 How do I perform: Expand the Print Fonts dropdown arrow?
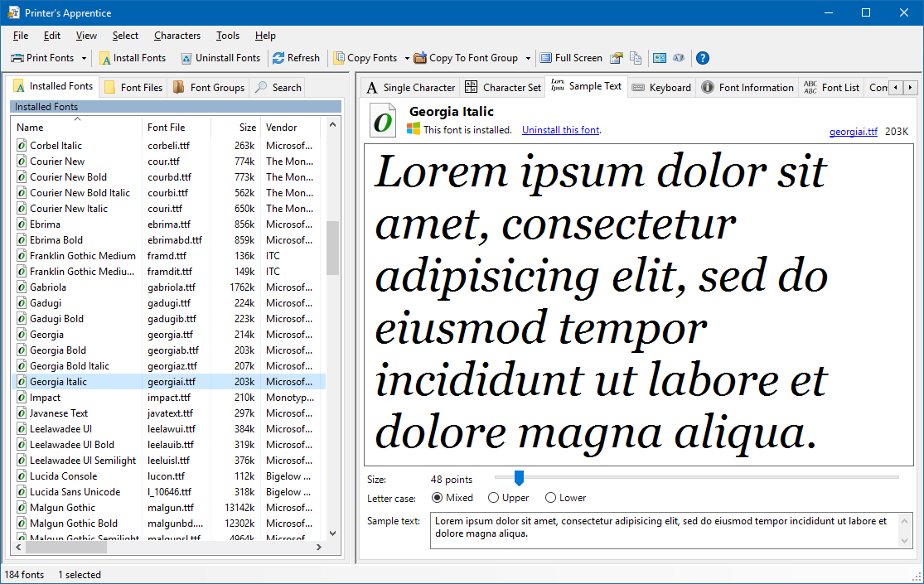click(84, 58)
